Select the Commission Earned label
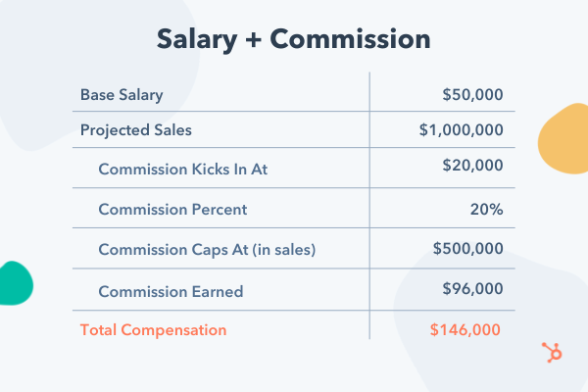Viewport: 588px width, 392px height. pyautogui.click(x=171, y=291)
